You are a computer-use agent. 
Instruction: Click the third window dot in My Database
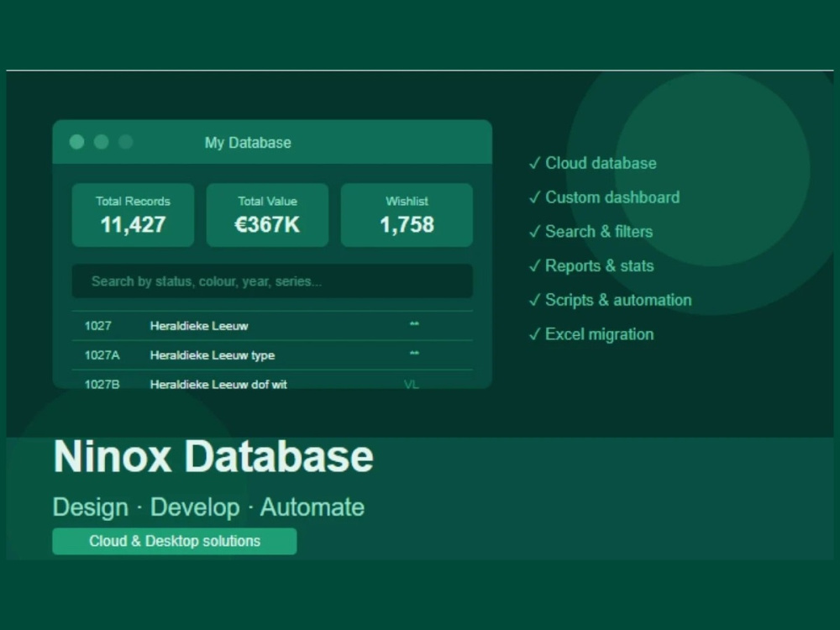(126, 142)
